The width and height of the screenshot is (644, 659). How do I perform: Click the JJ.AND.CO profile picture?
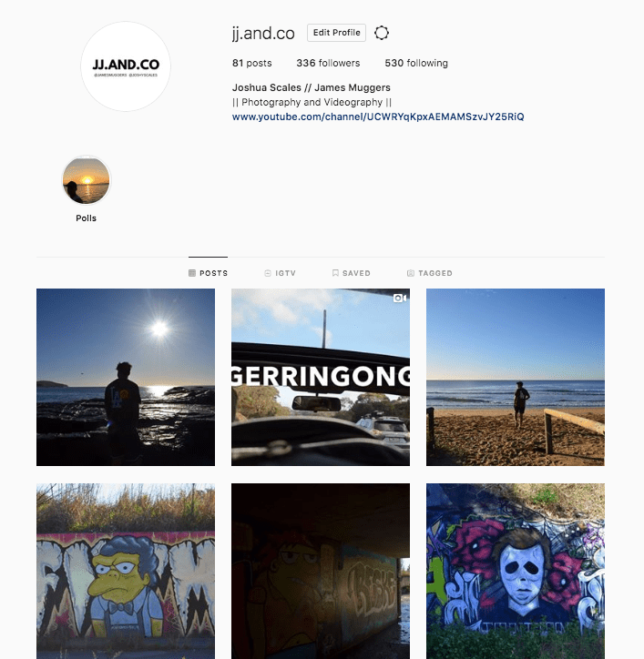[126, 66]
